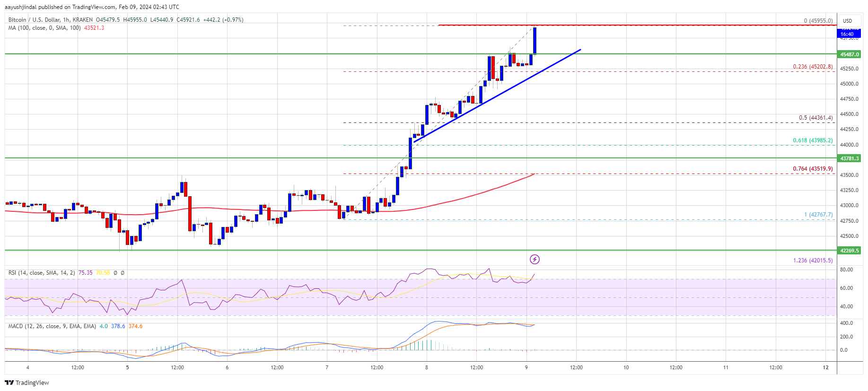Image resolution: width=868 pixels, height=391 pixels.
Task: Click the date 9 on the time axis
Action: pos(526,367)
